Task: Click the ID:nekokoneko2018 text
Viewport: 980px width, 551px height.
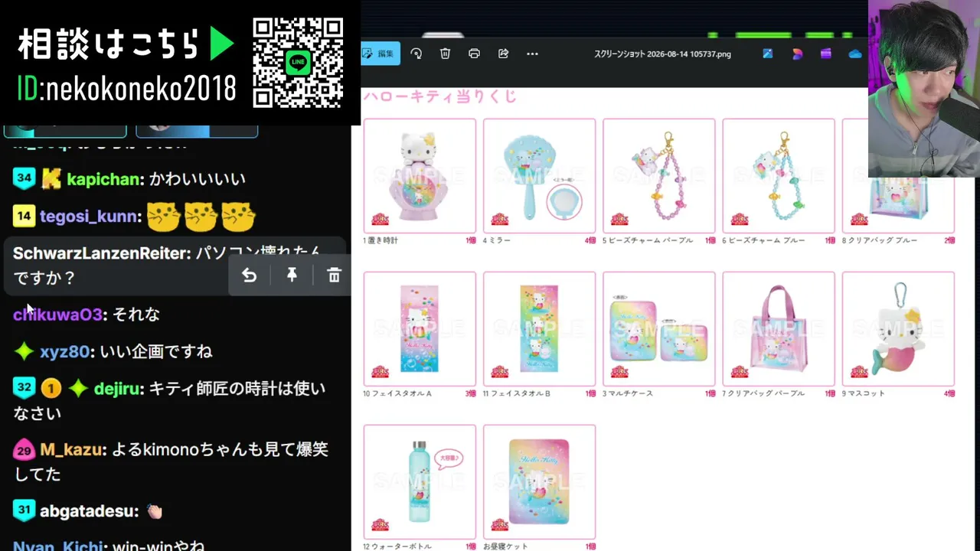Action: point(126,90)
